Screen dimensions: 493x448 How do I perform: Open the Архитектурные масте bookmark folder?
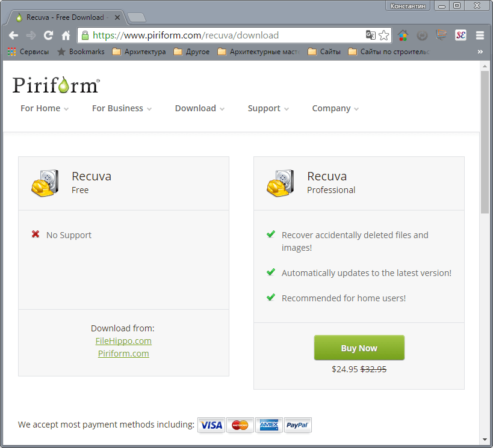(x=259, y=52)
